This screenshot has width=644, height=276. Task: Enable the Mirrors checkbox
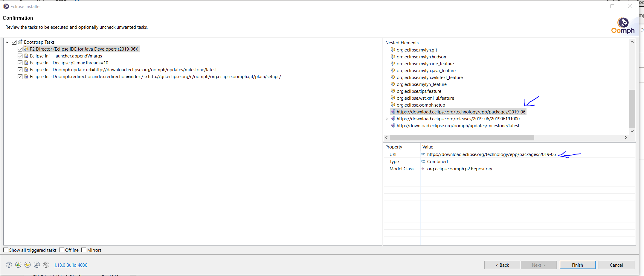click(x=84, y=250)
